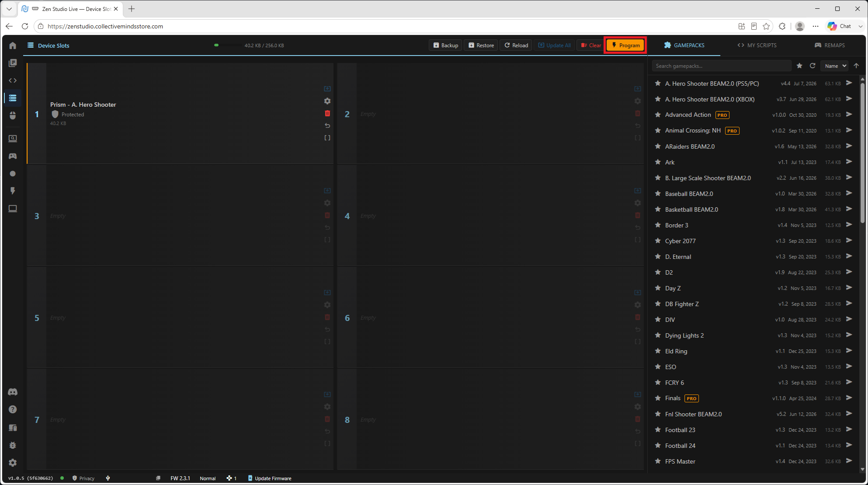Image resolution: width=868 pixels, height=485 pixels.
Task: Favorite the Border 3 gamepack star
Action: click(x=658, y=225)
